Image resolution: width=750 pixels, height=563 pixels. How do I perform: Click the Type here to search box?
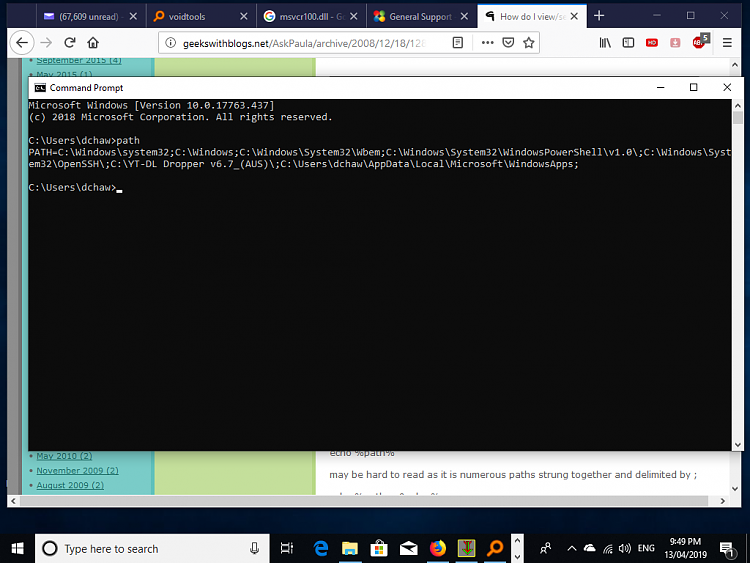pos(152,549)
